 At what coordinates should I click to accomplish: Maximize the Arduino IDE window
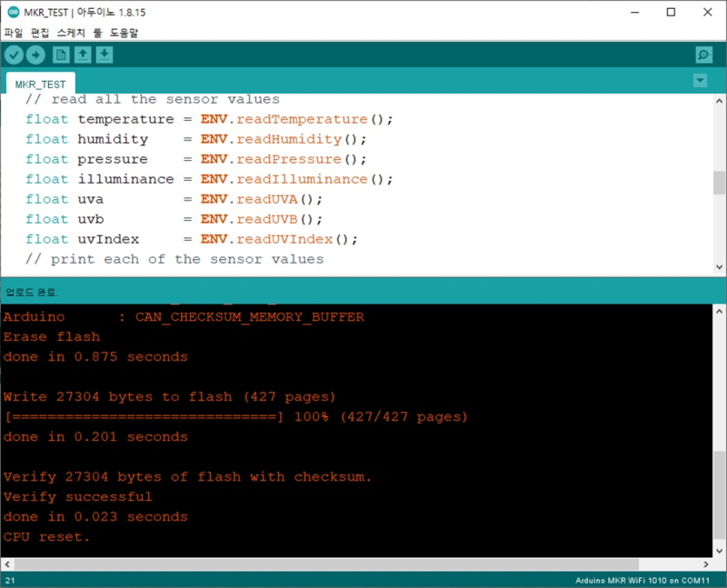pyautogui.click(x=671, y=12)
